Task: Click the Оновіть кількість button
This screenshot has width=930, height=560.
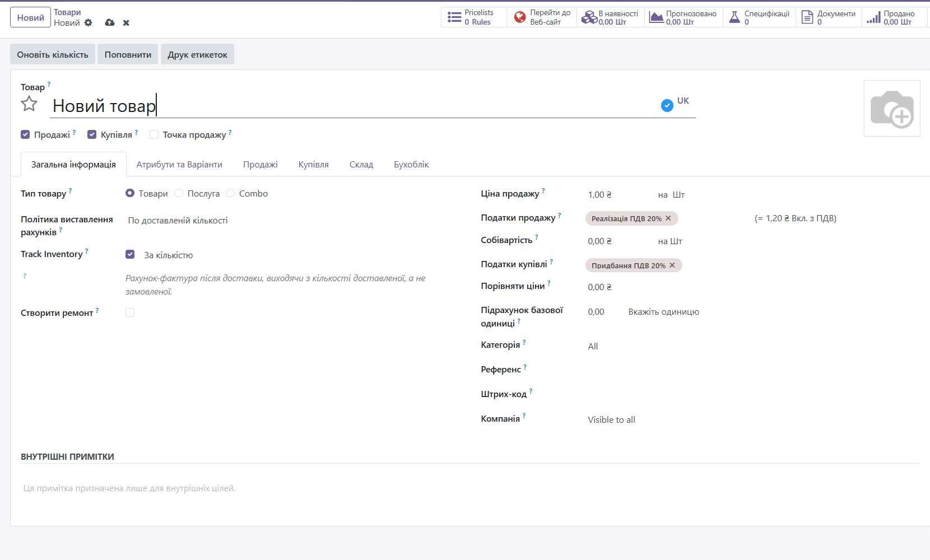Action: click(53, 54)
